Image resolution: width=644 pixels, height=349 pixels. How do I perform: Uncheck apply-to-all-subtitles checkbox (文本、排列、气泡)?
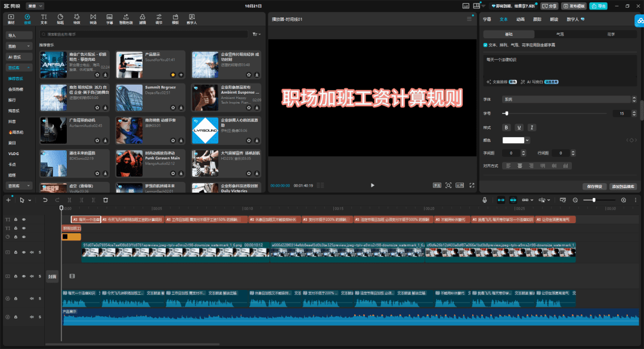(485, 45)
